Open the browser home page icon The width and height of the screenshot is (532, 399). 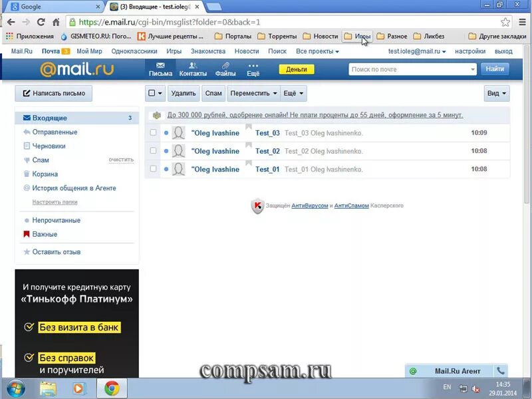56,23
